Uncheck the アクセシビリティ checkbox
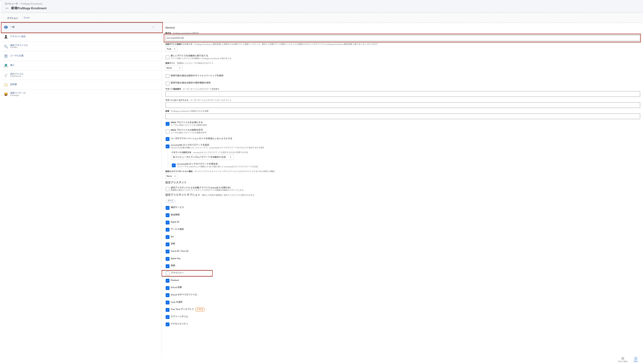643x364 pixels. pos(168,325)
